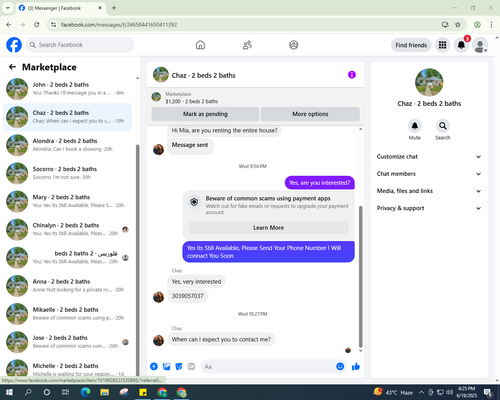Open Alondra - 2 beds 2 baths chat
Viewport: 500px width, 400px height.
[x=67, y=145]
